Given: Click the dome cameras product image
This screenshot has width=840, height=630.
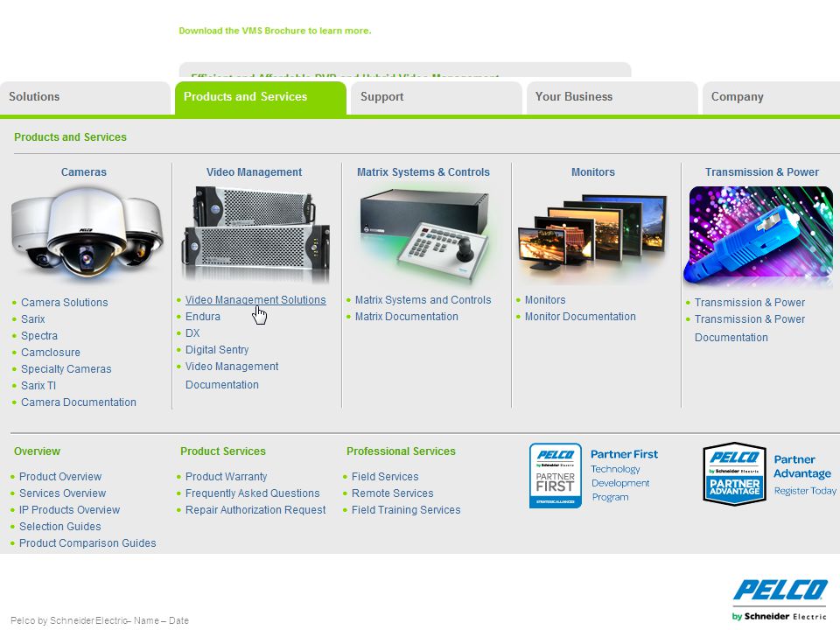Looking at the screenshot, I should coord(87,234).
